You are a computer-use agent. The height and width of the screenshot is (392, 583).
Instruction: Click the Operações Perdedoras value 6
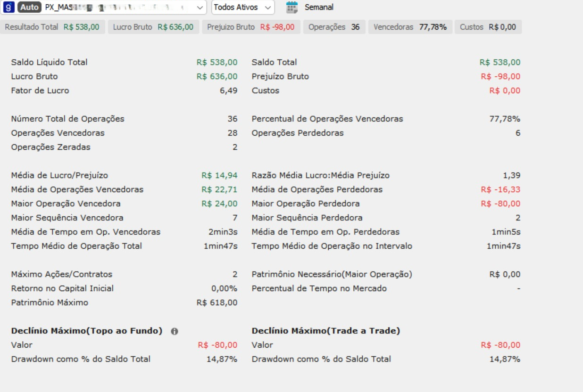click(x=518, y=133)
